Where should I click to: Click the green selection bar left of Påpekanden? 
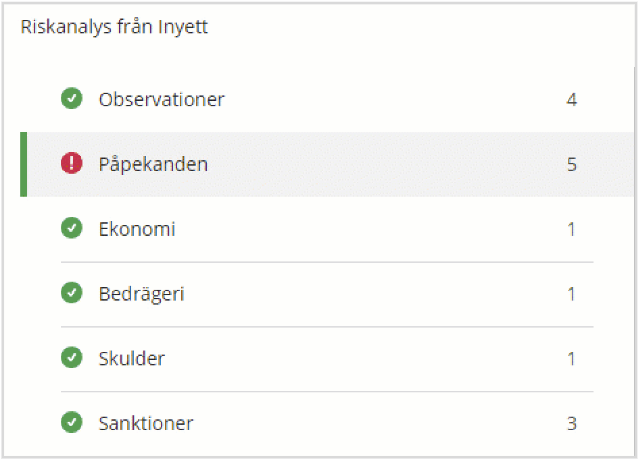24,164
